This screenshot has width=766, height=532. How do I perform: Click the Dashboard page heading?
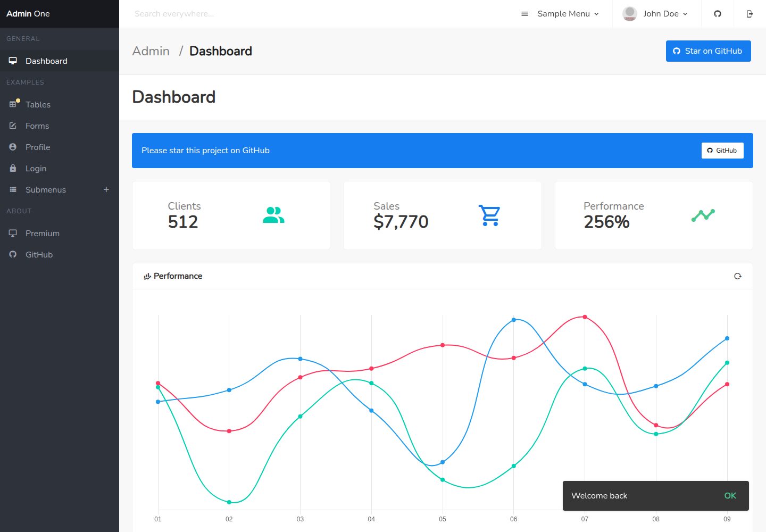click(174, 97)
